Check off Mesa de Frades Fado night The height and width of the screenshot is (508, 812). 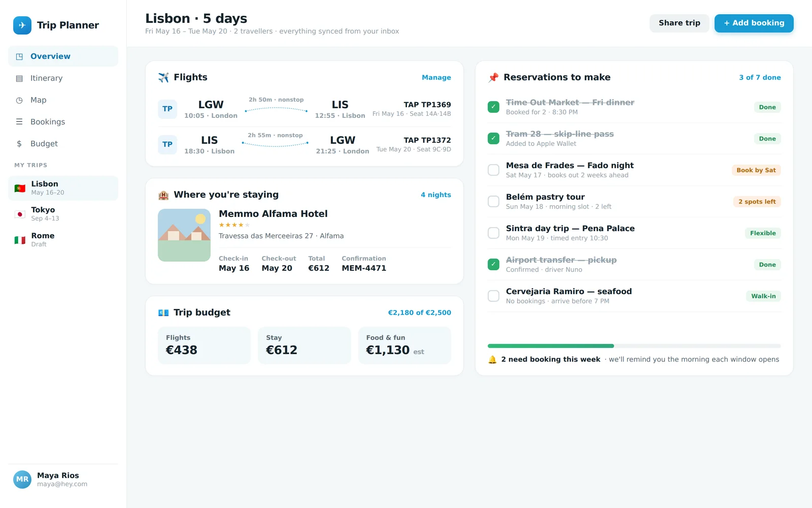coord(493,170)
